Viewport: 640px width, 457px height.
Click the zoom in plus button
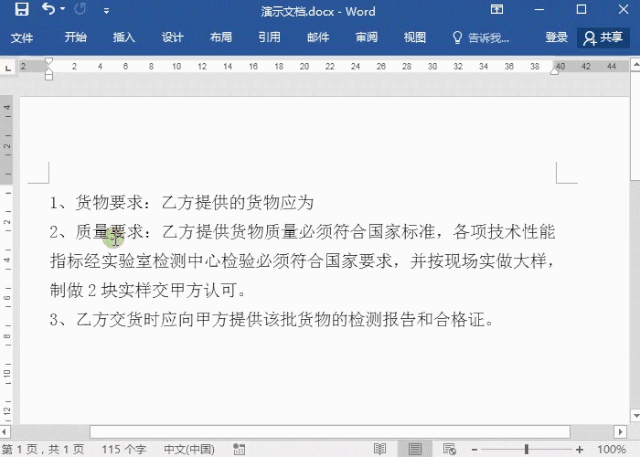click(x=579, y=450)
